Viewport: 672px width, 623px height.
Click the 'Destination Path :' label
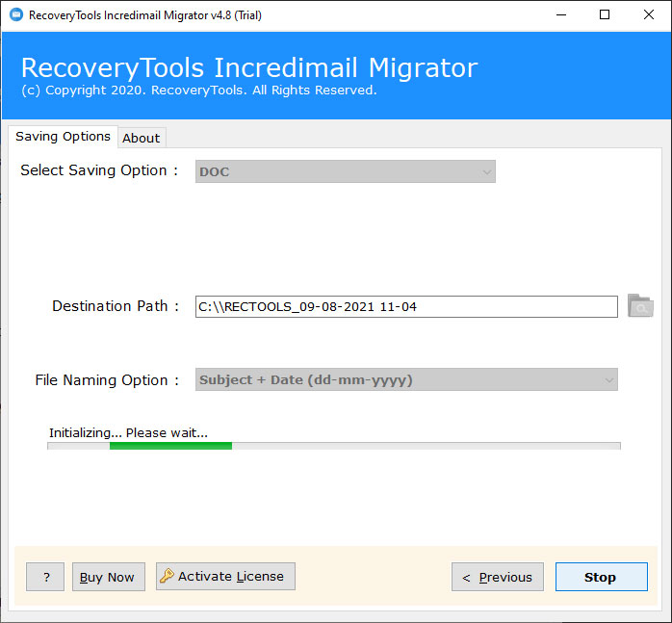click(x=116, y=305)
